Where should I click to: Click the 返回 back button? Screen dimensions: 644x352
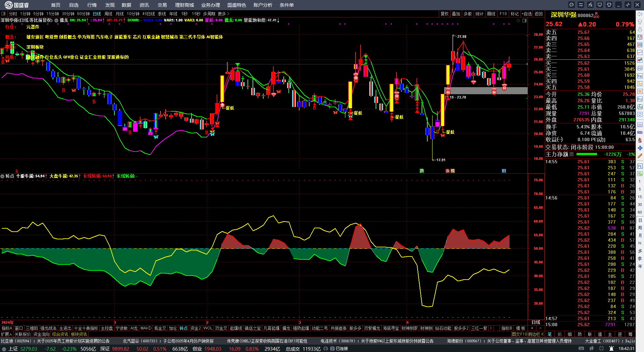539,14
